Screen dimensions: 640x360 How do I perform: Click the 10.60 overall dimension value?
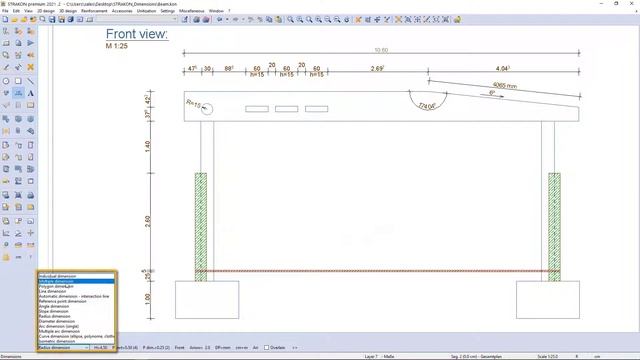[381, 50]
